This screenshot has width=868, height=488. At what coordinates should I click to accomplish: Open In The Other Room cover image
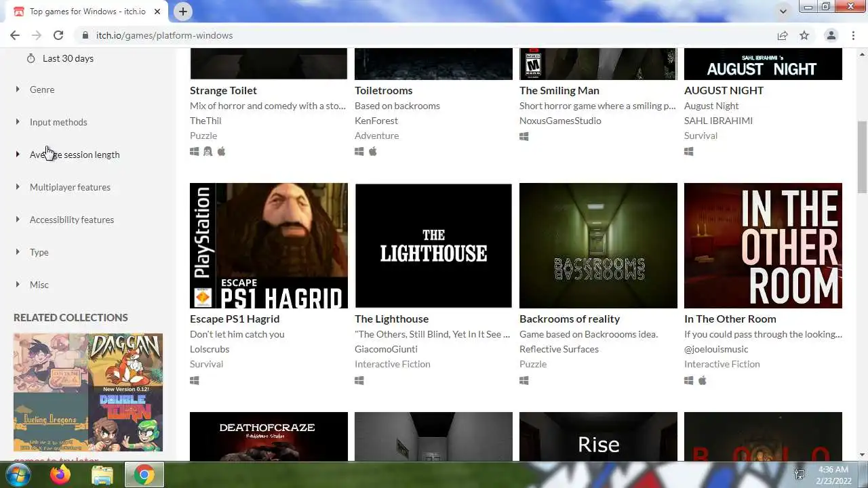(x=763, y=245)
